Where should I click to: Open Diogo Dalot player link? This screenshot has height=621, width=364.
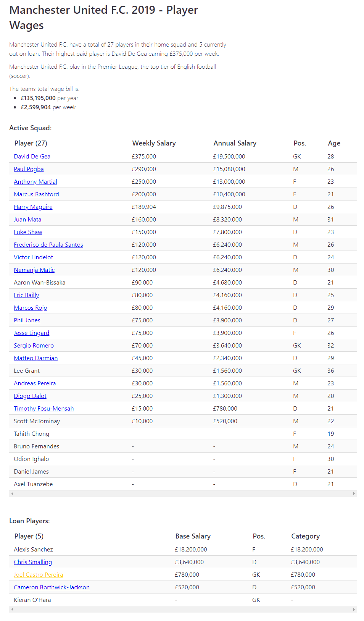tap(30, 396)
